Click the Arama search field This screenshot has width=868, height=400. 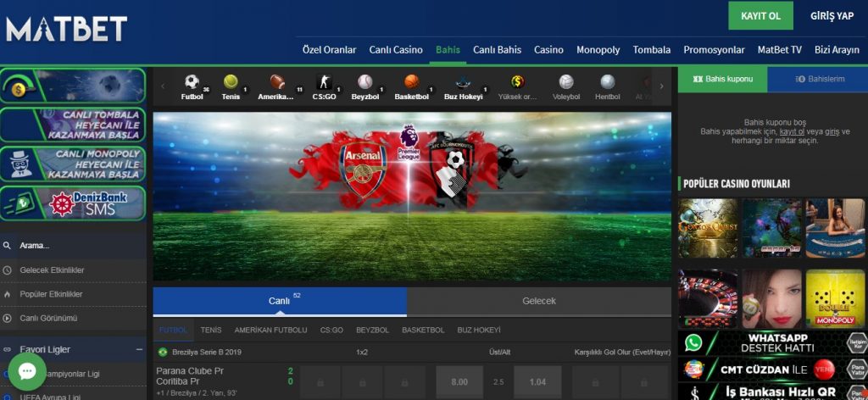[x=73, y=245]
